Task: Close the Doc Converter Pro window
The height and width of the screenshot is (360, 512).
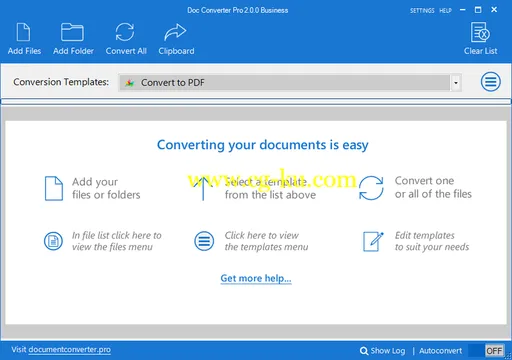Action: tap(494, 10)
